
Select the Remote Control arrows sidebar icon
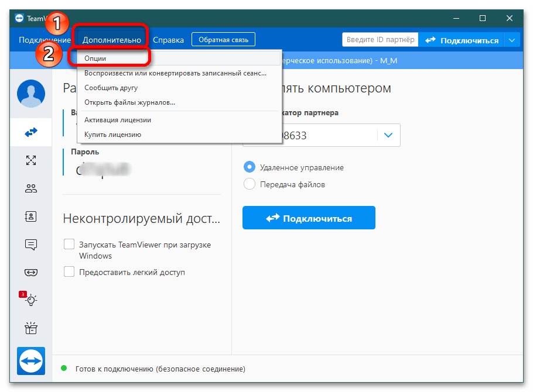[x=31, y=132]
